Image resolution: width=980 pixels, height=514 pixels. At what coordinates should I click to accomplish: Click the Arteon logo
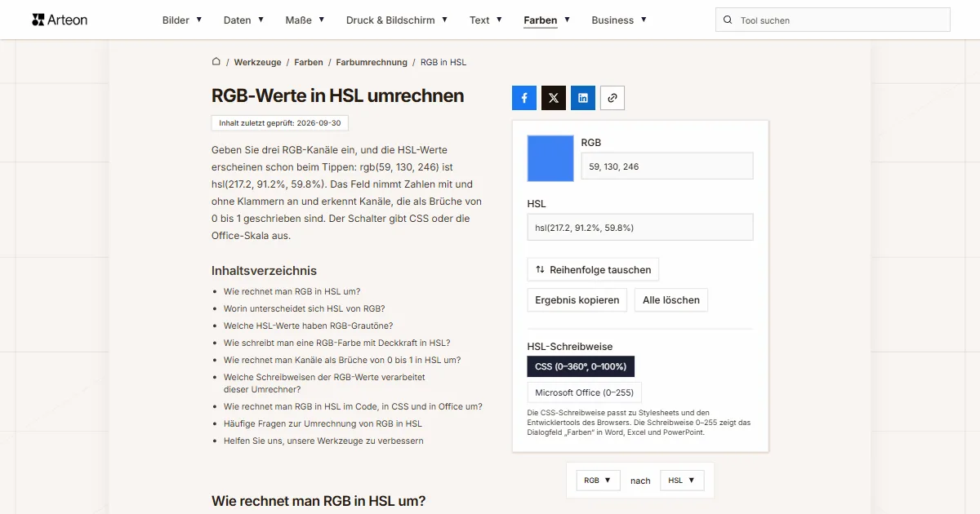(x=60, y=20)
